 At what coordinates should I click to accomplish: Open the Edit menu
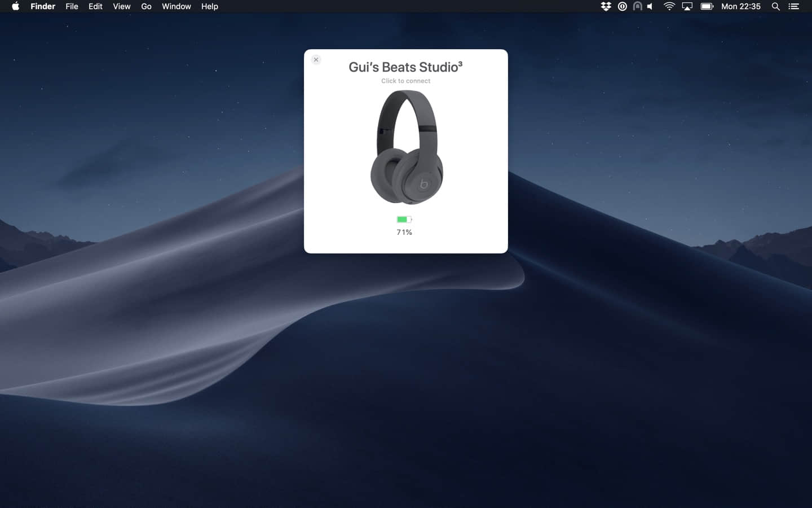[x=95, y=6]
